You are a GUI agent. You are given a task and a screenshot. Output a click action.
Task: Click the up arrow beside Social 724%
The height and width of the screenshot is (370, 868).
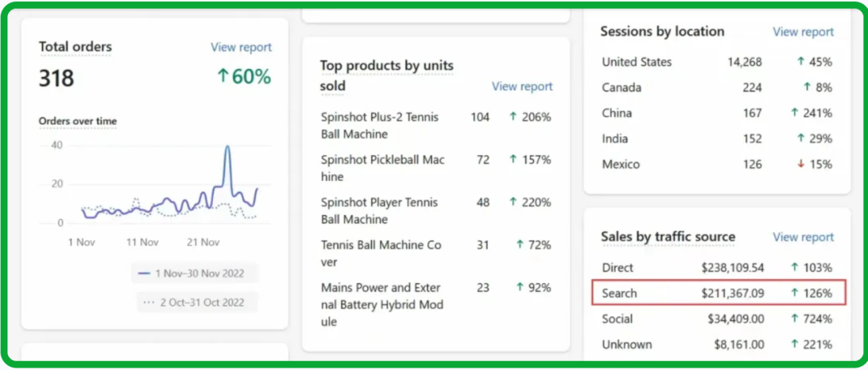click(x=794, y=319)
